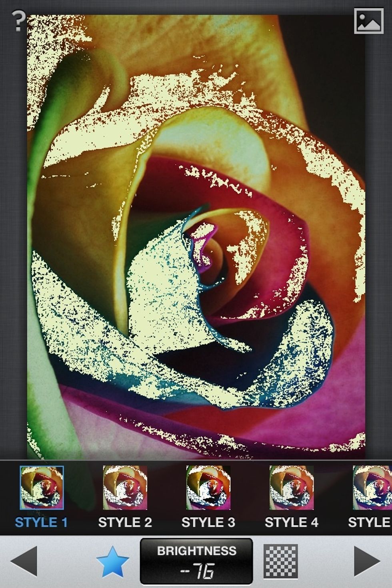Tap the blue star styles icon
The width and height of the screenshot is (392, 588).
click(113, 562)
